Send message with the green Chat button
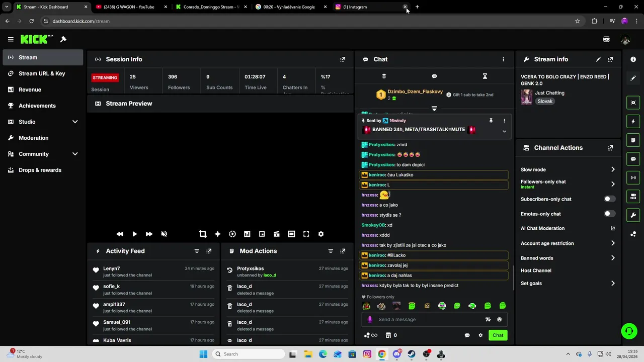The height and width of the screenshot is (362, 644). tap(498, 335)
